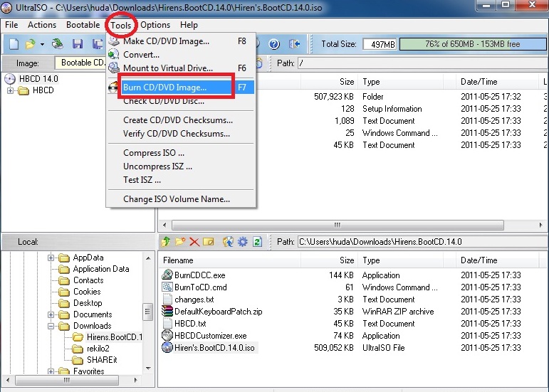This screenshot has height=392, width=549.
Task: Open the recent files dropdown arrow beside Open
Action: point(42,44)
